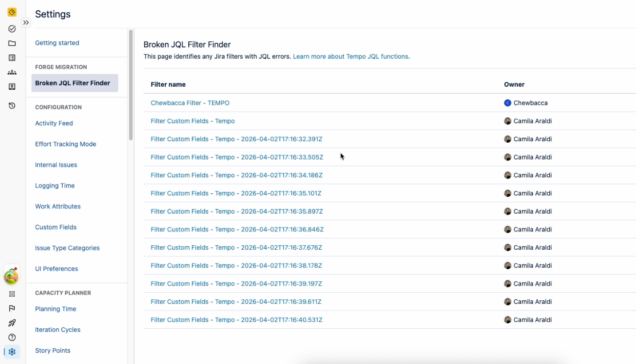Switch to the Broken JQL Filter Finder section
This screenshot has height=364, width=636.
[x=74, y=82]
